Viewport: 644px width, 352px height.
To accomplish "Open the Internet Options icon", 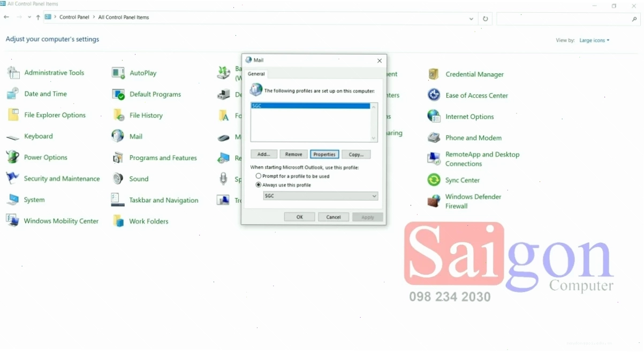I will (434, 116).
